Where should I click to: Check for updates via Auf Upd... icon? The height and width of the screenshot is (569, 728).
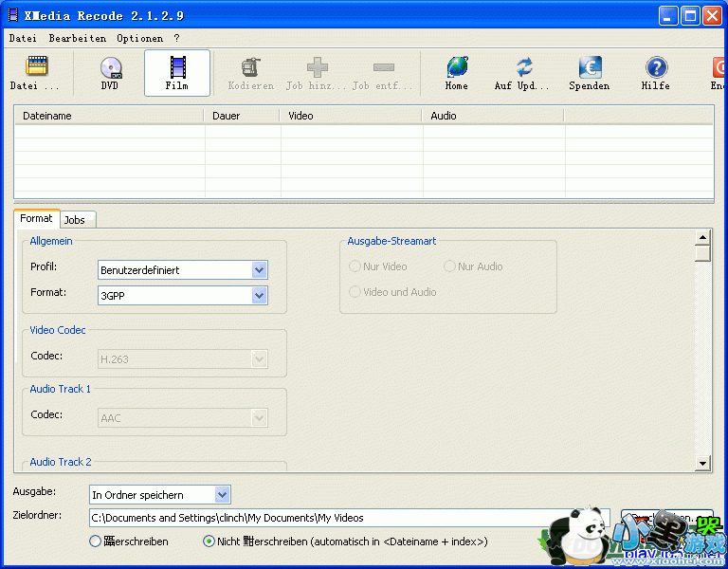523,68
